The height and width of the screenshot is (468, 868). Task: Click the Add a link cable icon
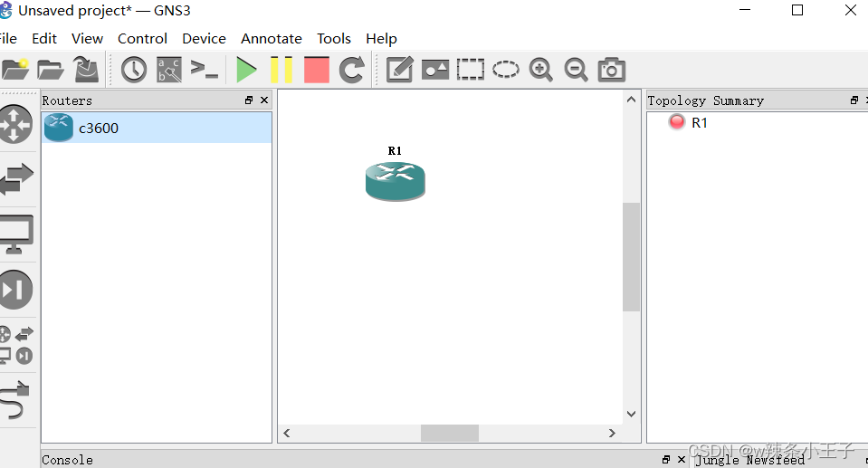14,400
